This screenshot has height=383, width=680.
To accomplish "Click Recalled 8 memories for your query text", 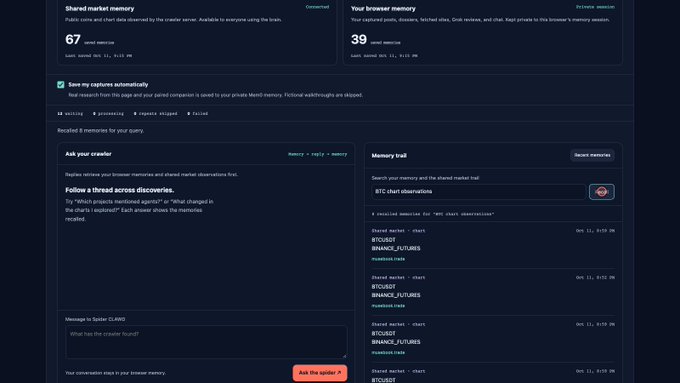I will coord(101,131).
